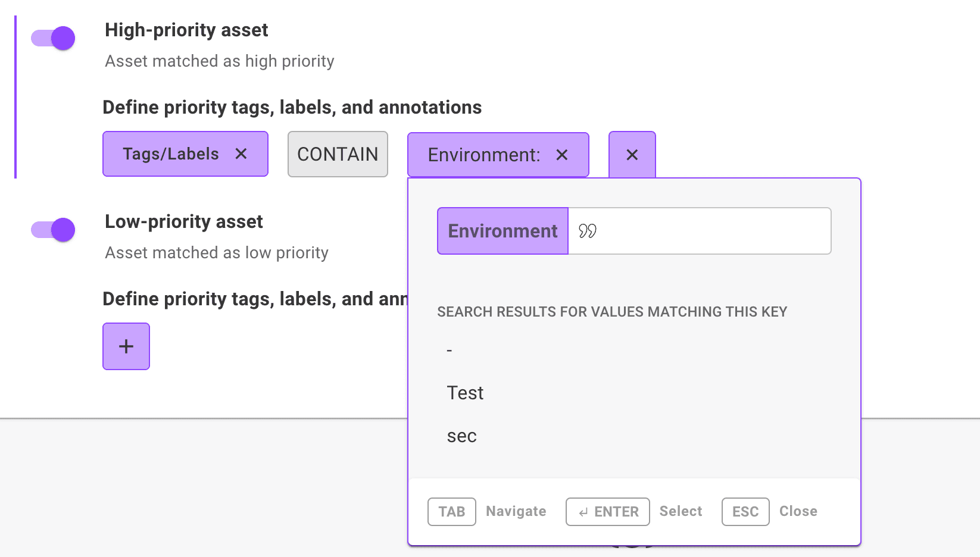Viewport: 980px width, 557px height.
Task: Select the "Test" value from the search results
Action: 465,393
